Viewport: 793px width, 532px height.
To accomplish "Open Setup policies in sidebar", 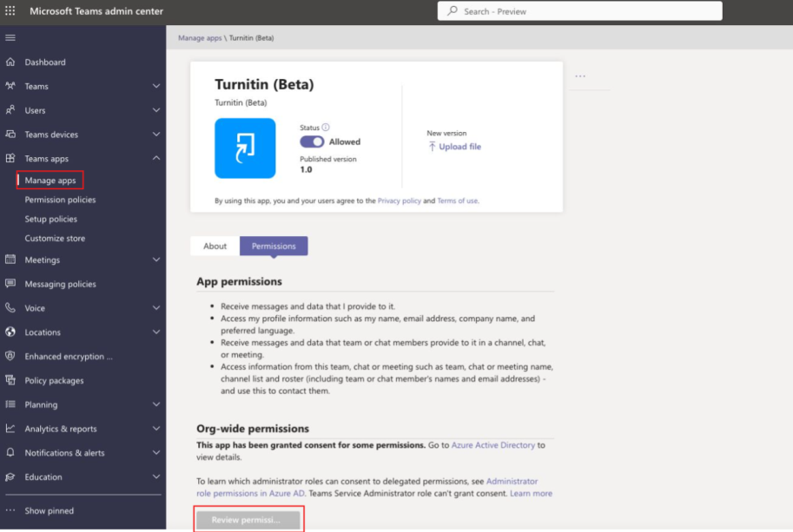I will click(x=51, y=219).
